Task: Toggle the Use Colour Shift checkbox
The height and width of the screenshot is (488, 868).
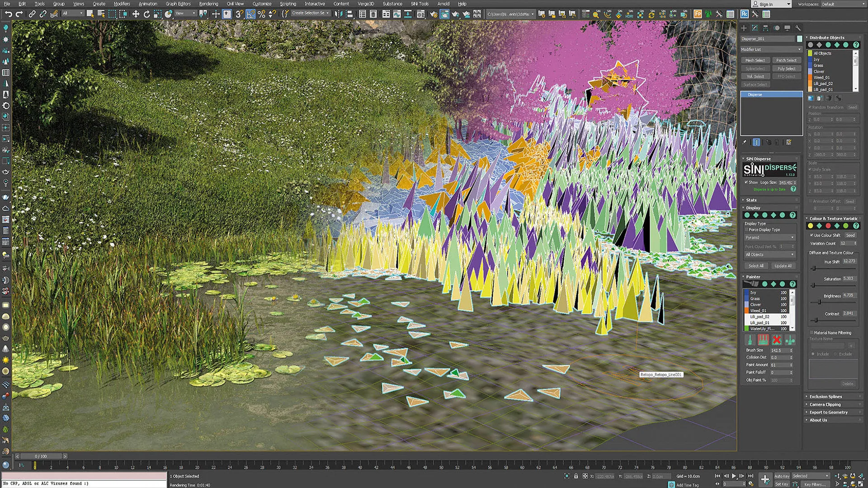Action: (x=811, y=235)
